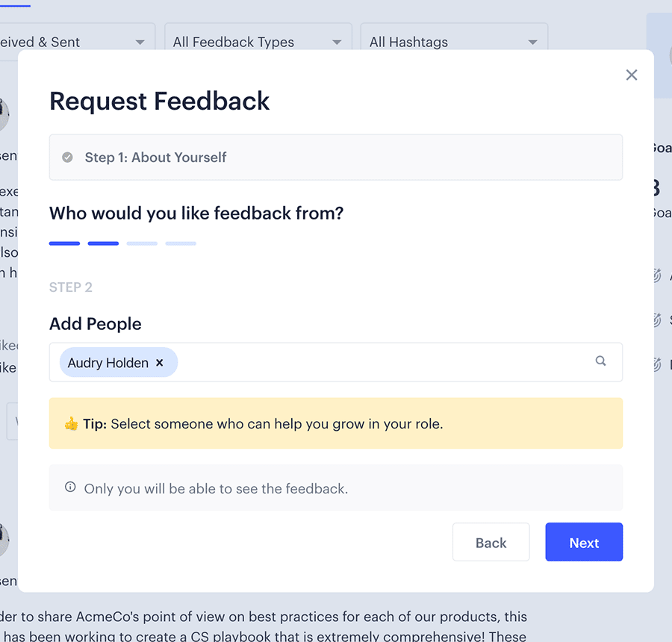This screenshot has width=672, height=642.
Task: Select the first progress step bar
Action: pos(64,243)
